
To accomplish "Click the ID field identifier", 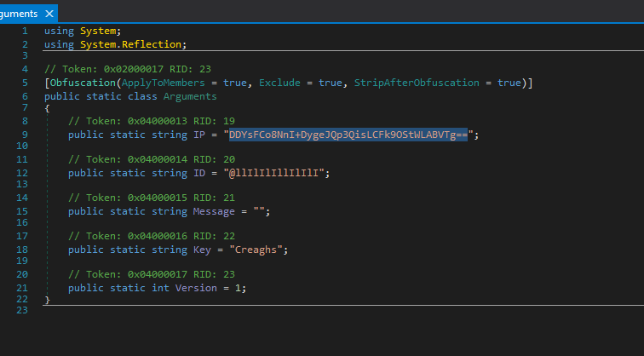I will pos(198,173).
